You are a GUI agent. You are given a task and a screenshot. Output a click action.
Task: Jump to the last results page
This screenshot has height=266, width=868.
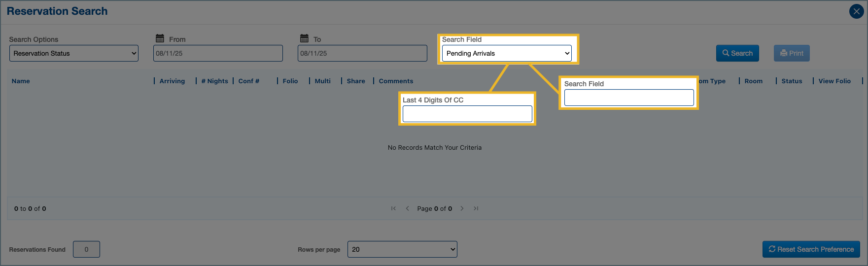pos(476,208)
